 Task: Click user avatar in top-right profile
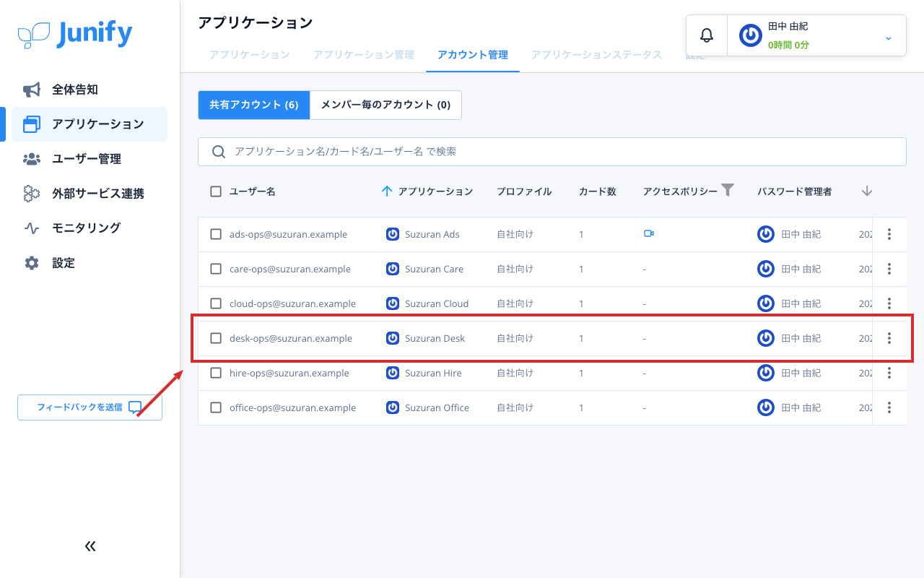751,35
